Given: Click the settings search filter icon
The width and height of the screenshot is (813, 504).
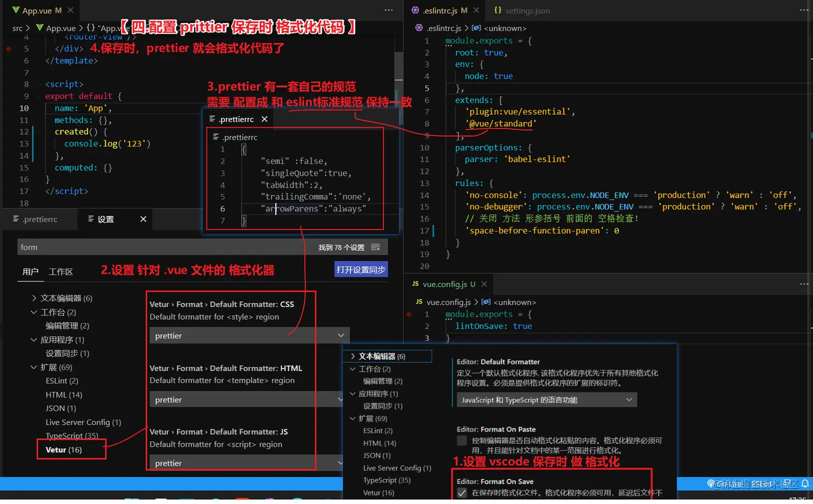Looking at the screenshot, I should [x=376, y=247].
